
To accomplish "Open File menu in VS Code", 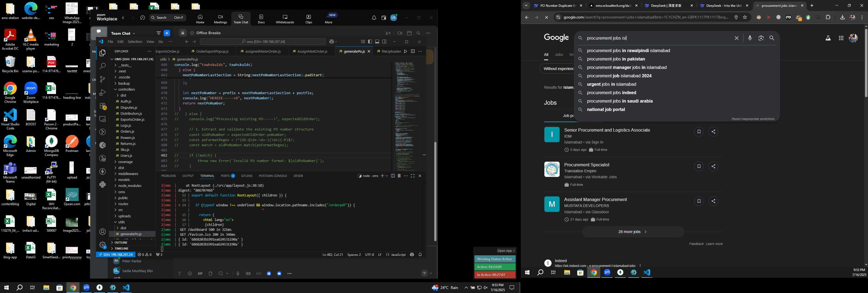I will tap(110, 42).
